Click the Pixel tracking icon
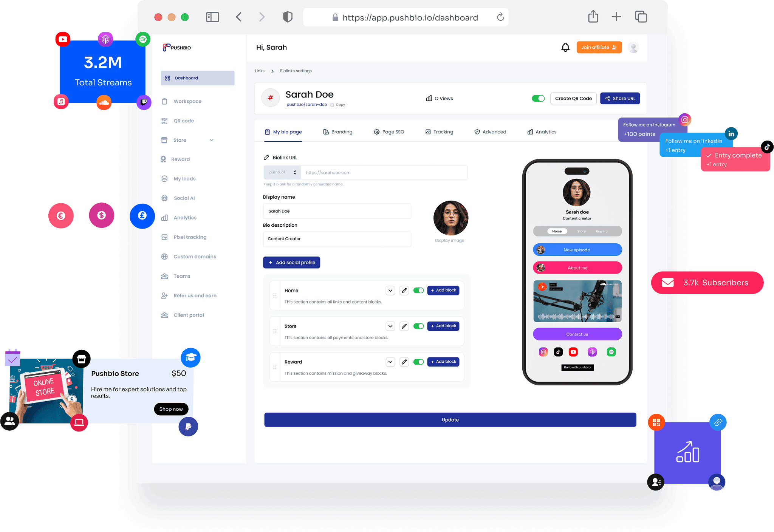Image resolution: width=774 pixels, height=532 pixels. click(x=165, y=237)
